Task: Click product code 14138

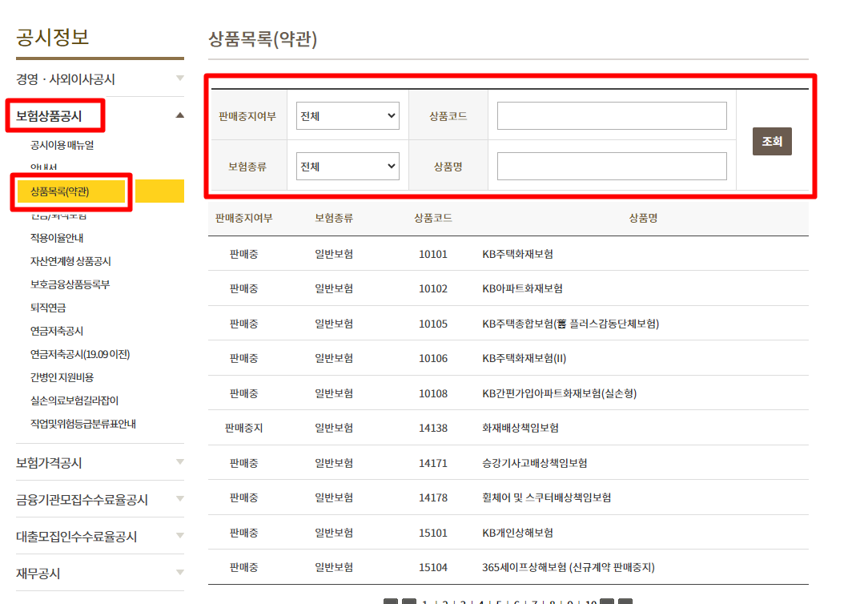Action: coord(433,428)
